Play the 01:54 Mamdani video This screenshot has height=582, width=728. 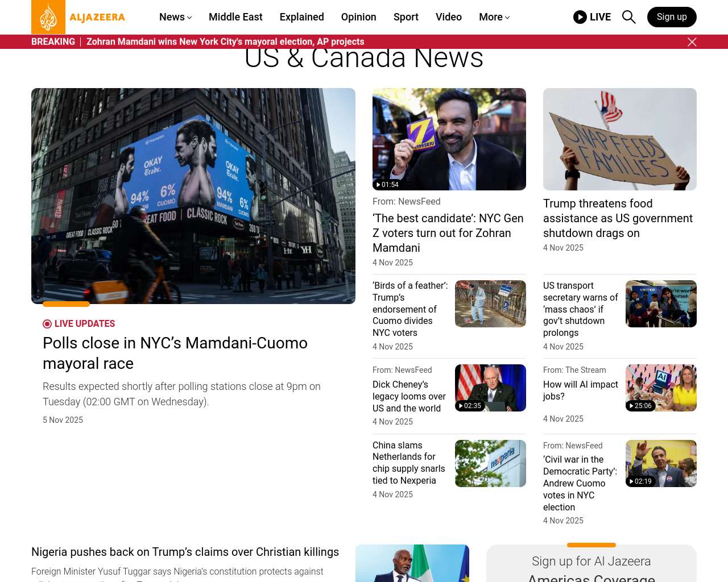pos(449,139)
